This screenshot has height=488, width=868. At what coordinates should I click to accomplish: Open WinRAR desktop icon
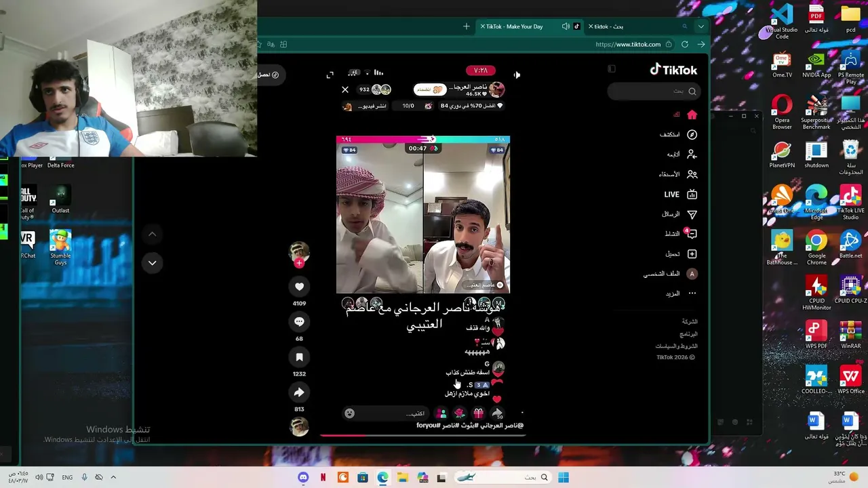(x=850, y=334)
